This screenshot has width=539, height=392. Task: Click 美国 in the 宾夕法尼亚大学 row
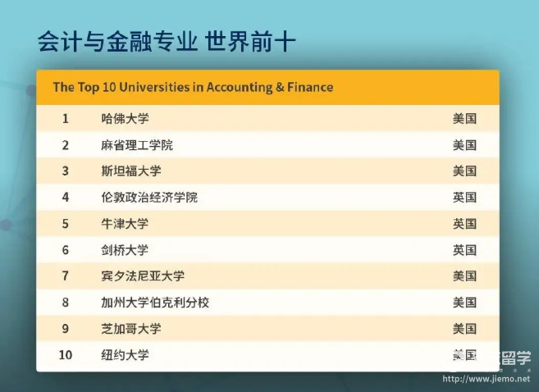click(x=464, y=276)
